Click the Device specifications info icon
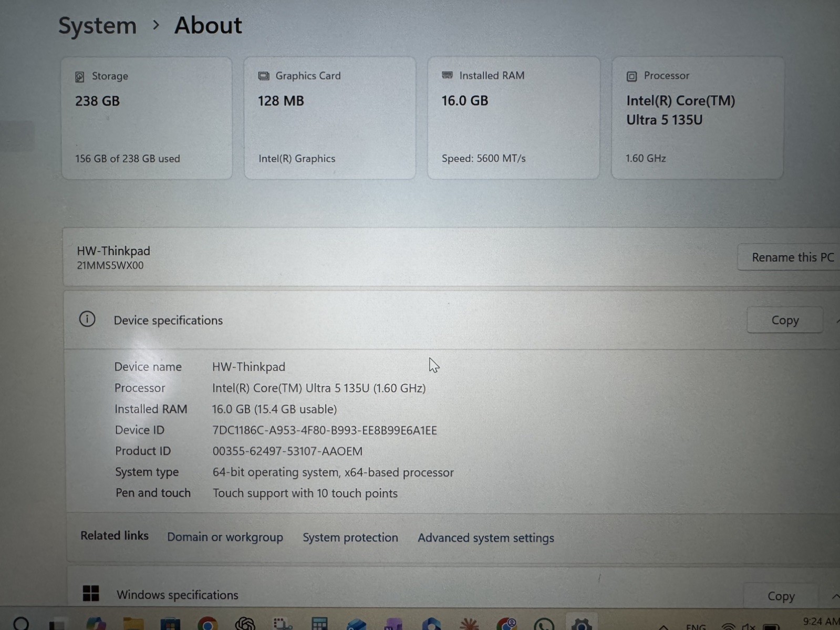 pos(87,319)
